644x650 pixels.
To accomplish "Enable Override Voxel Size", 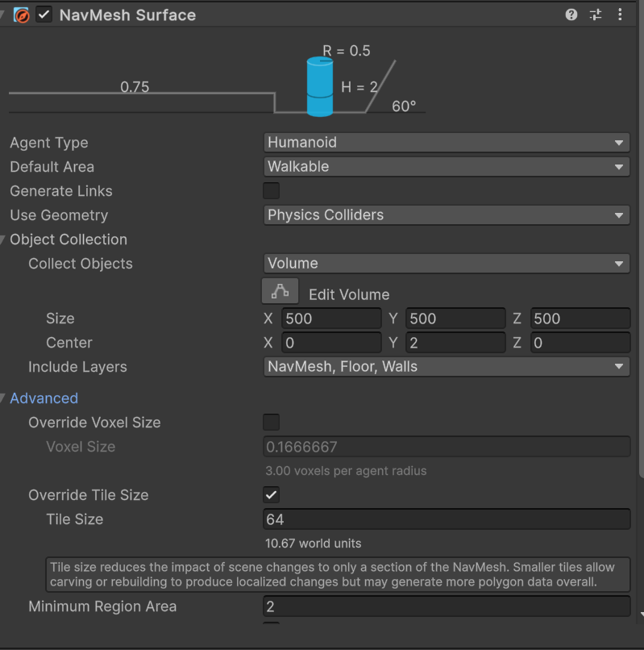I will tap(271, 422).
